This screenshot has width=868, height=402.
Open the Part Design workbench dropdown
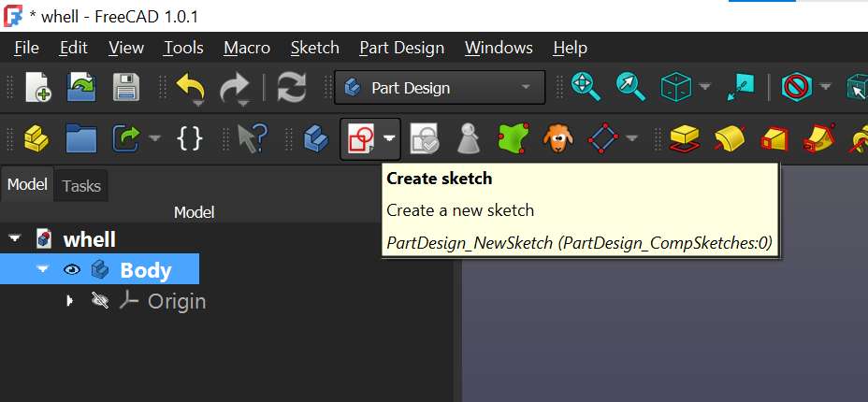point(440,87)
